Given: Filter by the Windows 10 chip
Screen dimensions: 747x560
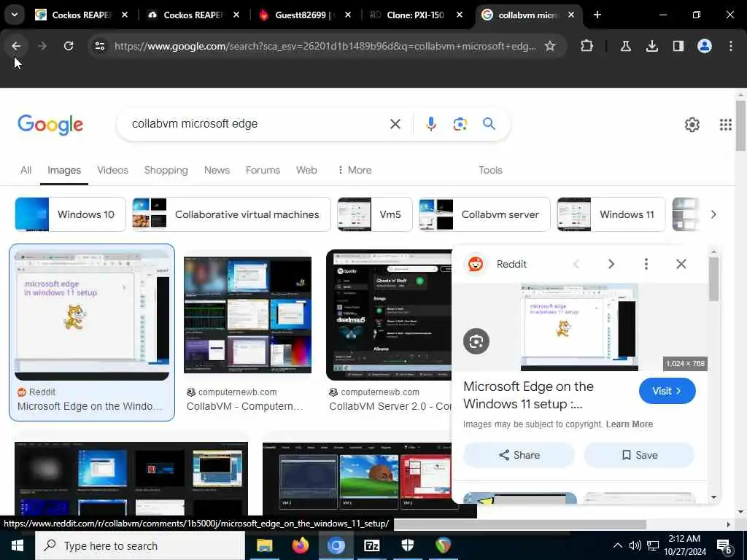Looking at the screenshot, I should [70, 214].
